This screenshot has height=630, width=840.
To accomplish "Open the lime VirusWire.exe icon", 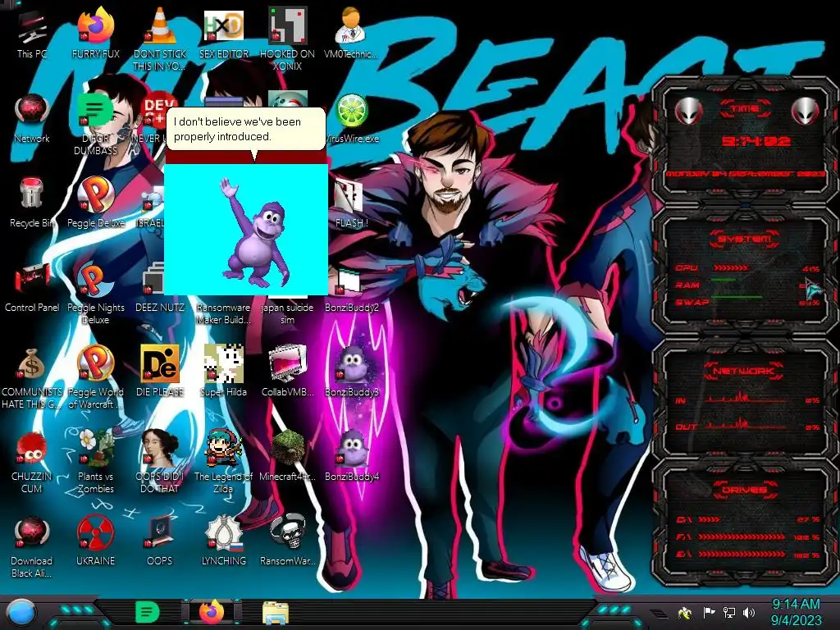I will point(352,118).
